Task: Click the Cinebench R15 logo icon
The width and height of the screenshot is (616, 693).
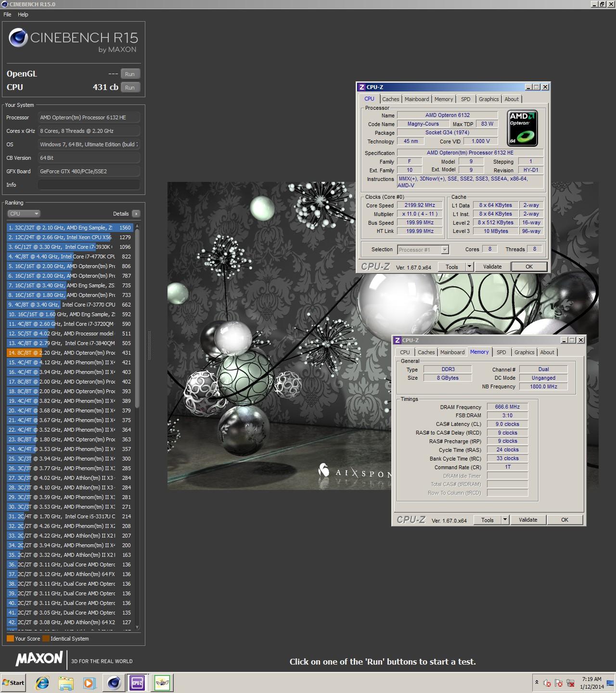Action: pos(18,38)
